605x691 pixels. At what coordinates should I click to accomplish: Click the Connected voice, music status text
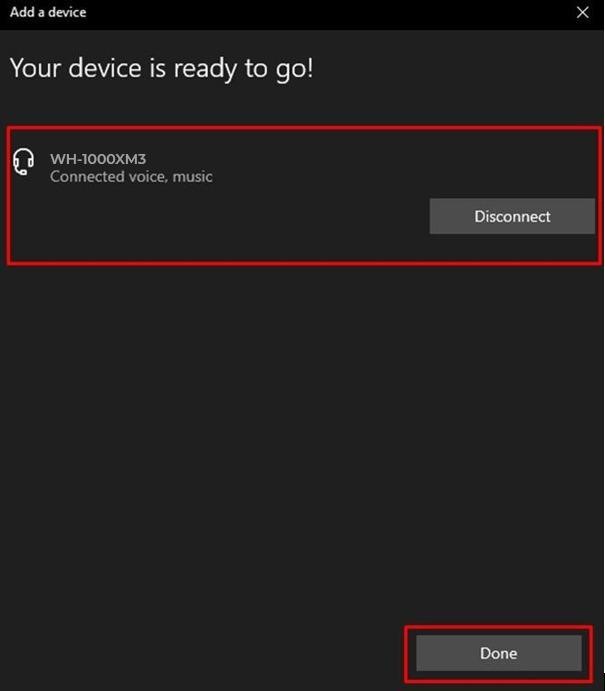tap(131, 177)
